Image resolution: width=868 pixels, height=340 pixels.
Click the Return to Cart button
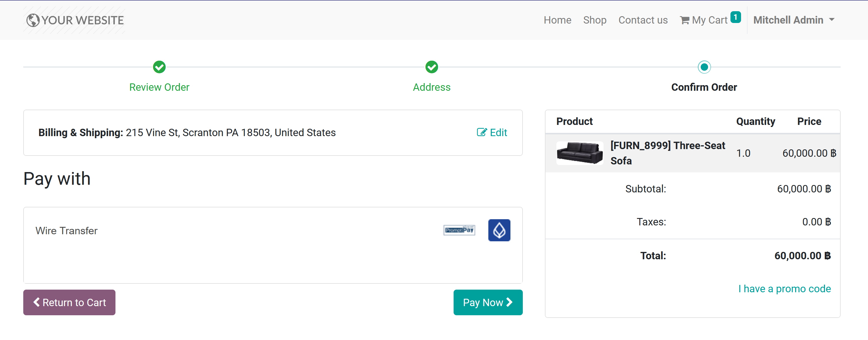69,302
